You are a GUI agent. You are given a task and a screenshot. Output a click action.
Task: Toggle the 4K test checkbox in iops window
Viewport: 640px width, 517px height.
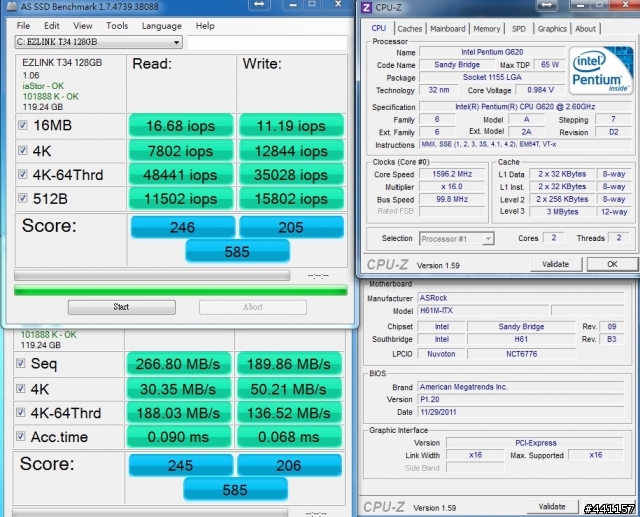[22, 150]
